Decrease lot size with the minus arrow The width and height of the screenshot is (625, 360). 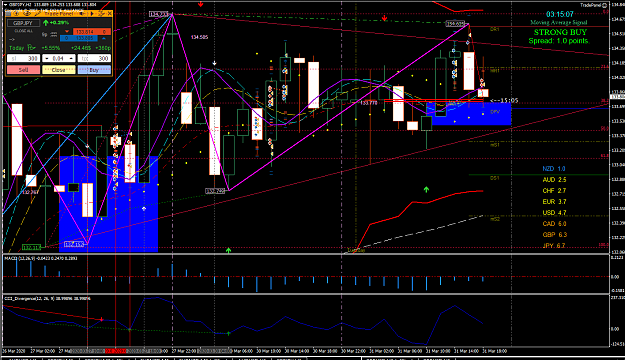pyautogui.click(x=47, y=58)
